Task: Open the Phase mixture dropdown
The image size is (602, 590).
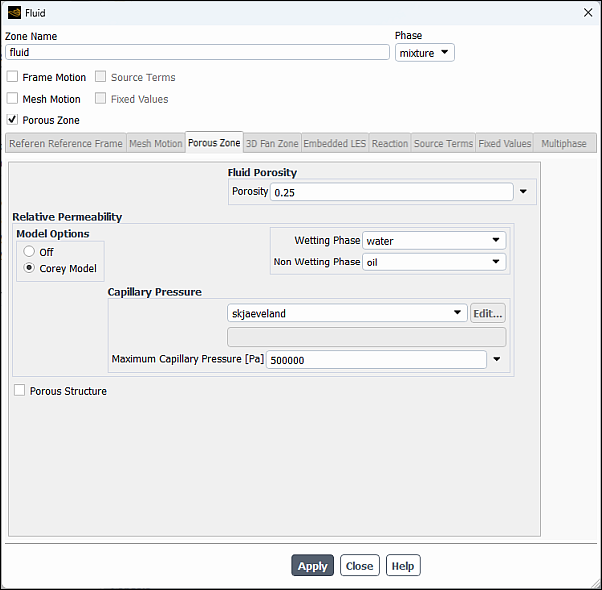Action: click(425, 53)
